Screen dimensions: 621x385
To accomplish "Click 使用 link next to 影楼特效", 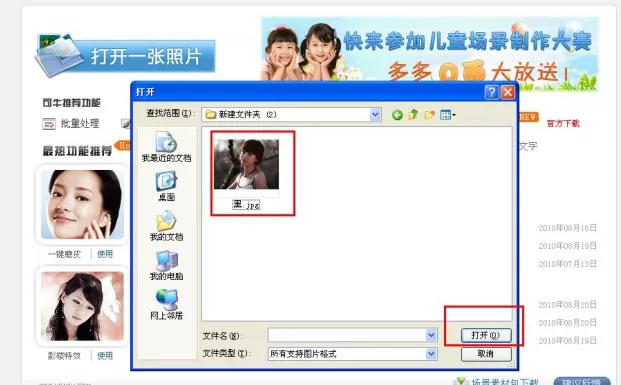I will [105, 356].
